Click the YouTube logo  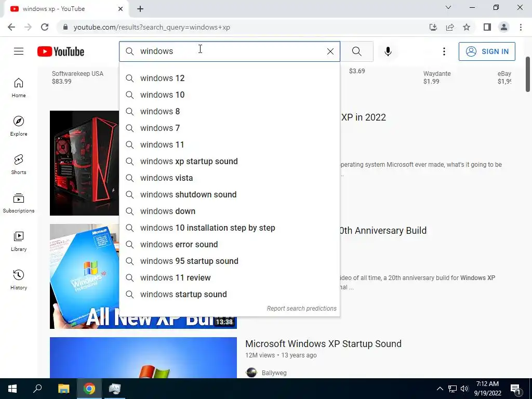pos(61,51)
